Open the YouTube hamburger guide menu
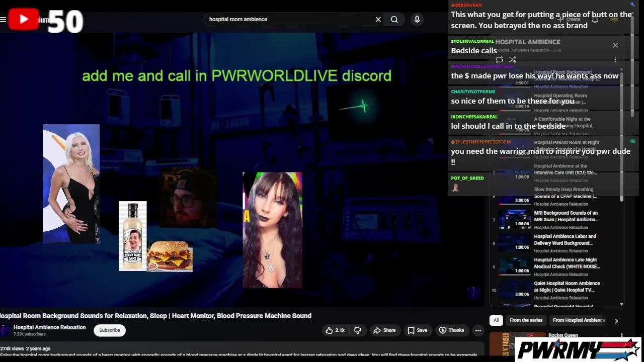Viewport: 644px width, 362px height. pyautogui.click(x=3, y=20)
